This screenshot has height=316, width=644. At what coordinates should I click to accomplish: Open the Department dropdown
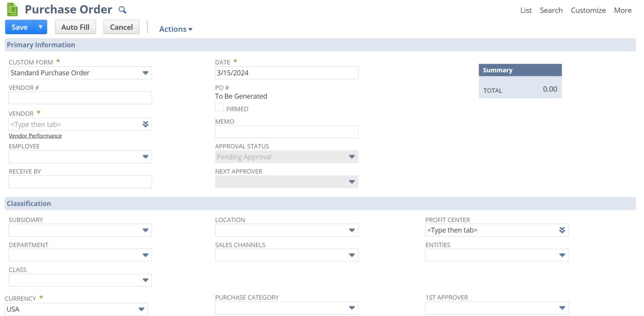[145, 255]
